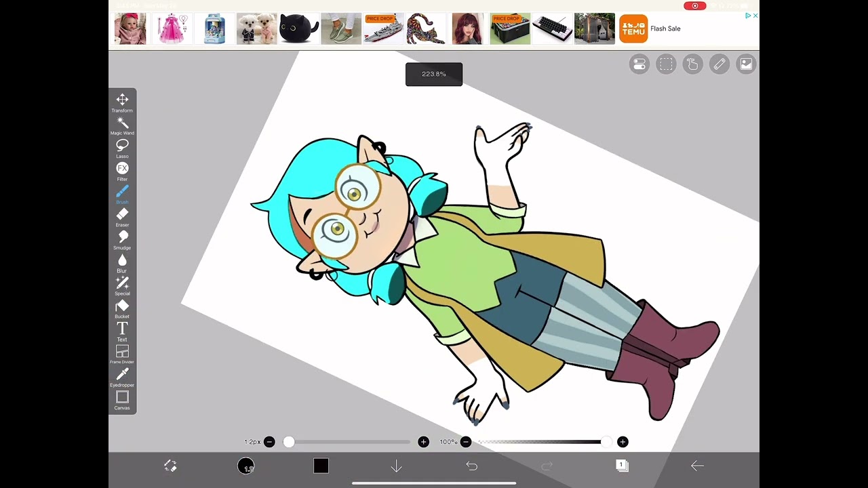Swap between brush and eraser
868x488 pixels.
click(170, 466)
